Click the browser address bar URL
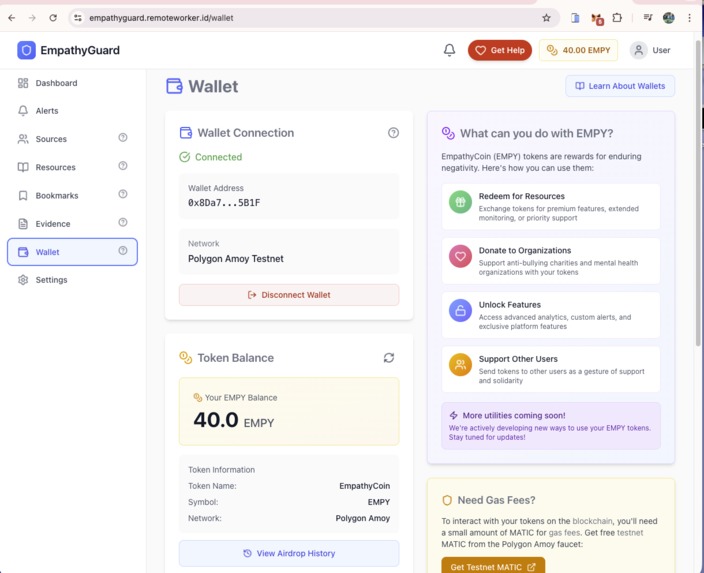The image size is (704, 573). (161, 18)
